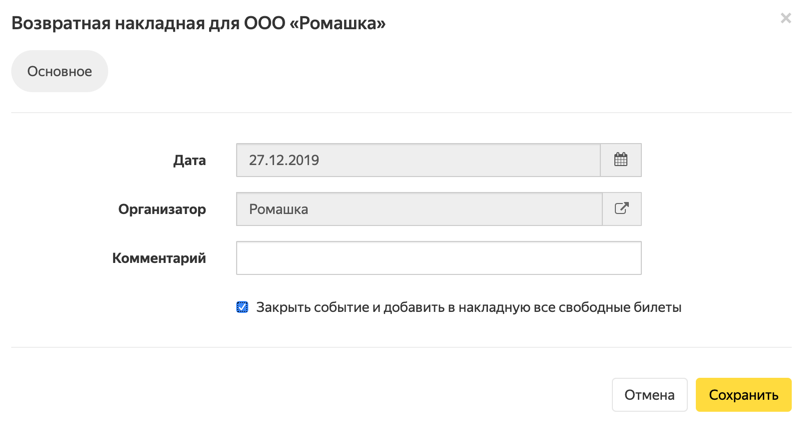This screenshot has width=803, height=421.
Task: Click the Комментарий field label
Action: [x=159, y=258]
